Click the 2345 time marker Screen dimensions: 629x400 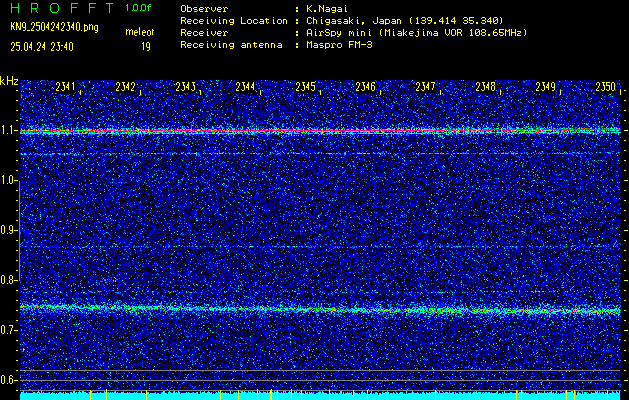point(305,87)
